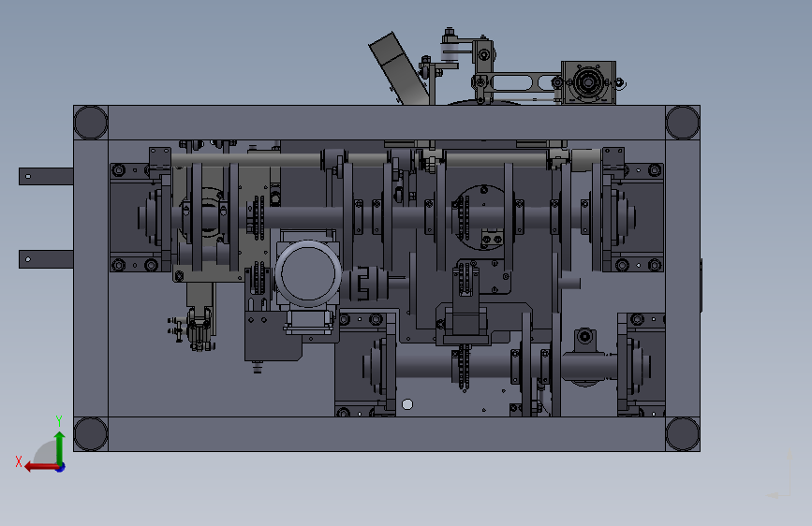Click the blue Z axis dot of the triad

tap(61, 467)
